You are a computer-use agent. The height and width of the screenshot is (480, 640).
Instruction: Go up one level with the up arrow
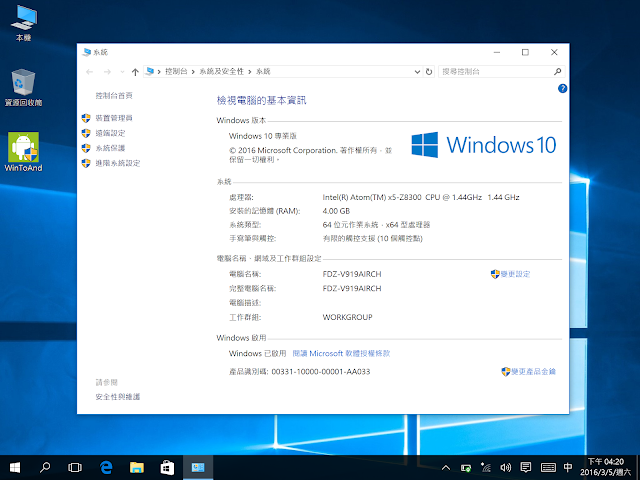coord(135,72)
